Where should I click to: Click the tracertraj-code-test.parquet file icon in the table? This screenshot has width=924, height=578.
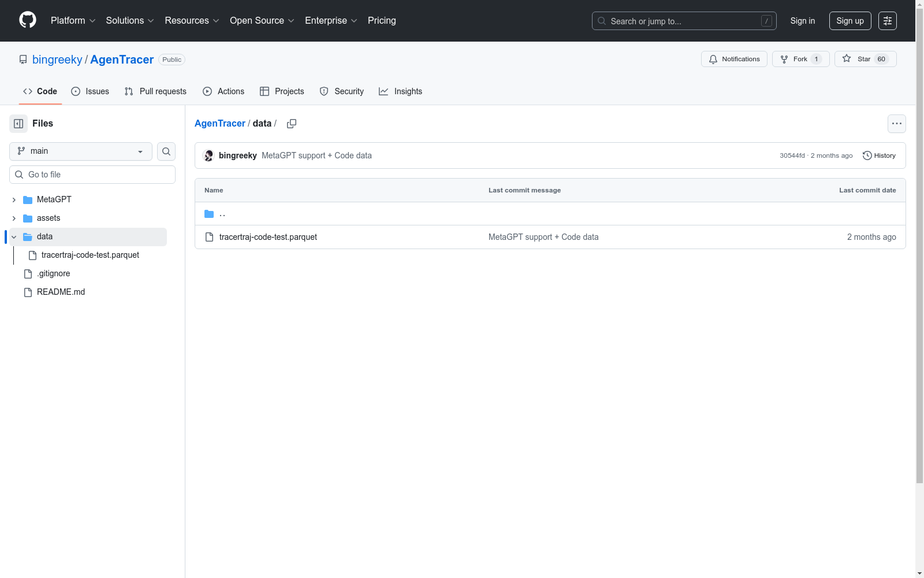pyautogui.click(x=209, y=237)
